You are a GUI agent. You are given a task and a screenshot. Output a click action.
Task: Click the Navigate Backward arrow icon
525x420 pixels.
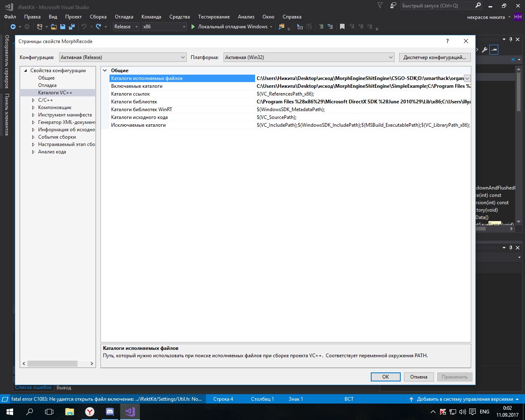(13, 27)
